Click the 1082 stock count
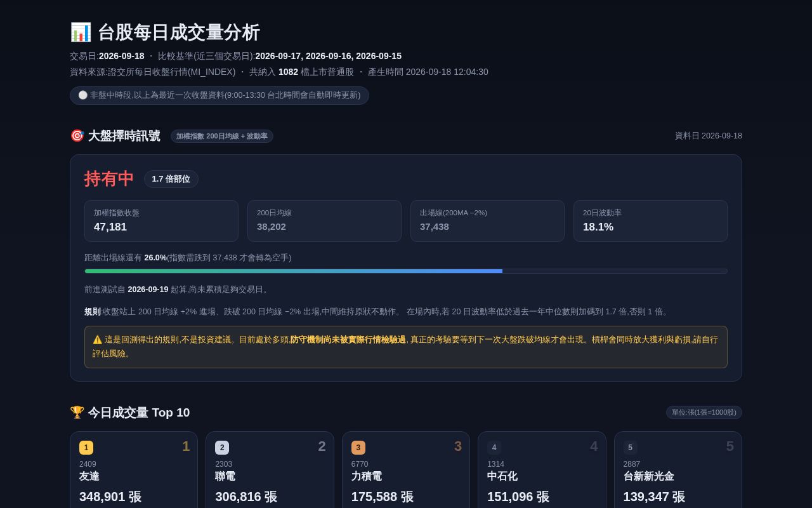This screenshot has width=812, height=508. tap(288, 72)
